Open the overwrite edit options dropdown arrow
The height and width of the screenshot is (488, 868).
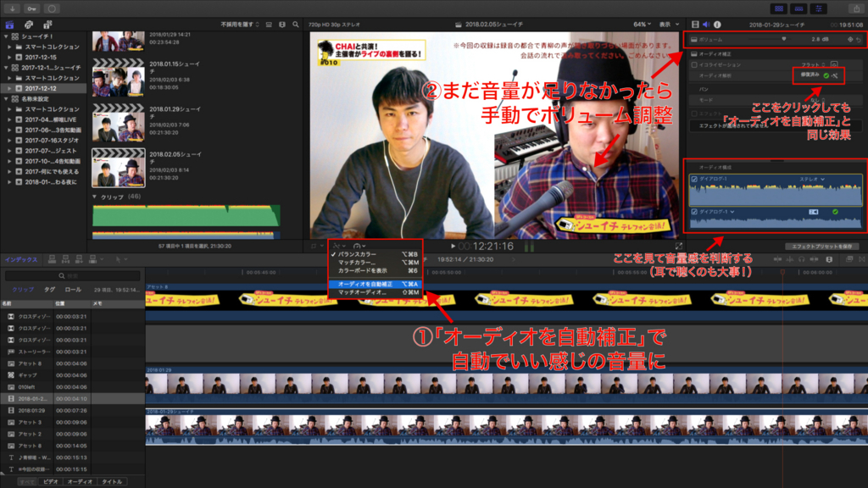(x=103, y=259)
